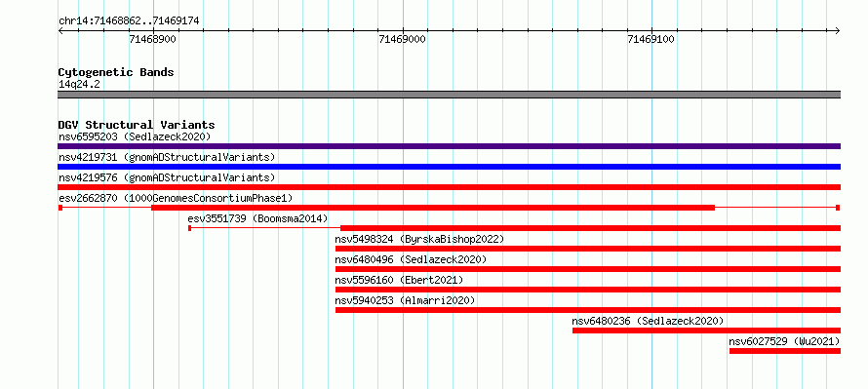Image resolution: width=868 pixels, height=389 pixels.
Task: Open the nsv4219731 (gnomADStructuralVariants) label
Action: click(x=167, y=157)
